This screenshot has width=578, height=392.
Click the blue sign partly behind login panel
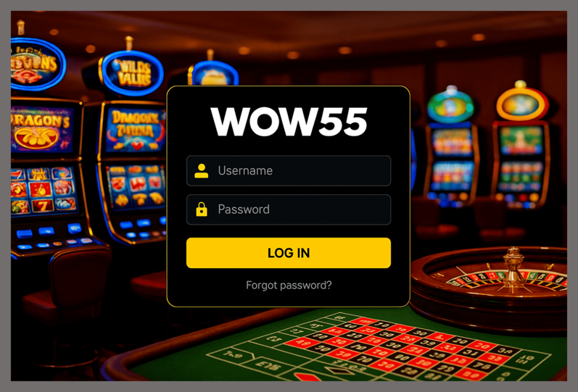(x=214, y=74)
